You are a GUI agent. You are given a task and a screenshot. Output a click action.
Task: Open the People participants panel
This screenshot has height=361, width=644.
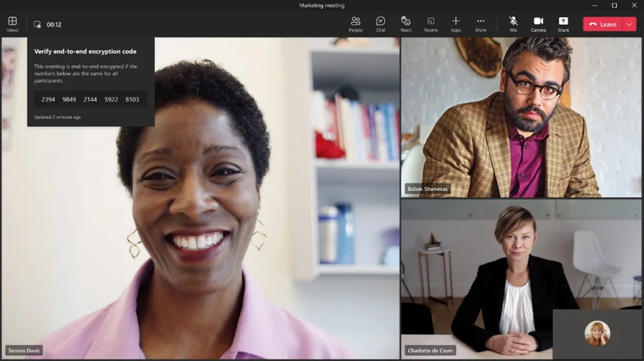[355, 24]
